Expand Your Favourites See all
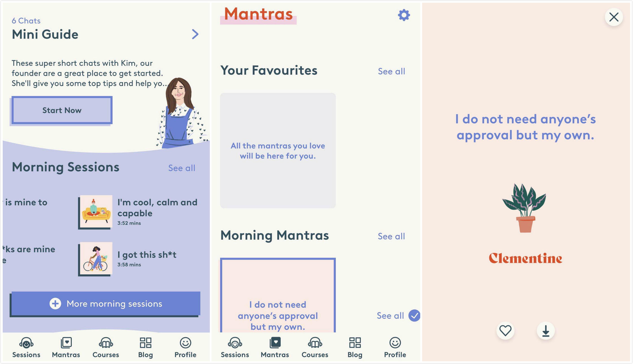This screenshot has width=633, height=364. click(x=390, y=70)
